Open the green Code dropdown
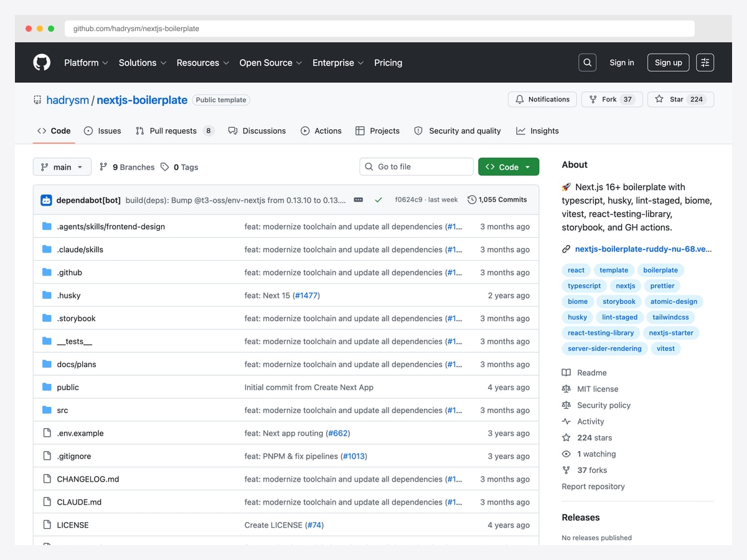This screenshot has height=560, width=747. [x=509, y=167]
